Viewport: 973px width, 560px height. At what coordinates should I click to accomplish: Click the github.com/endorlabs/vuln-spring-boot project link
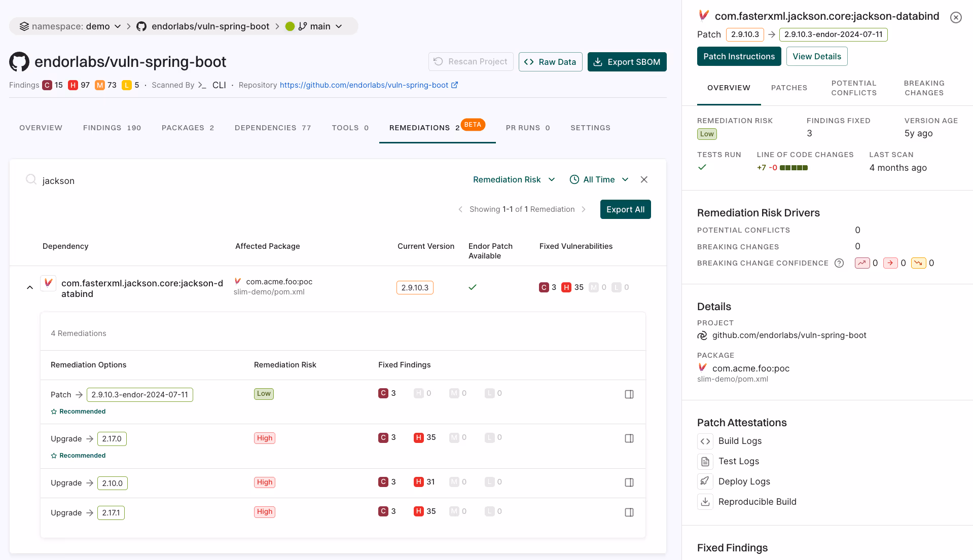[x=789, y=335]
